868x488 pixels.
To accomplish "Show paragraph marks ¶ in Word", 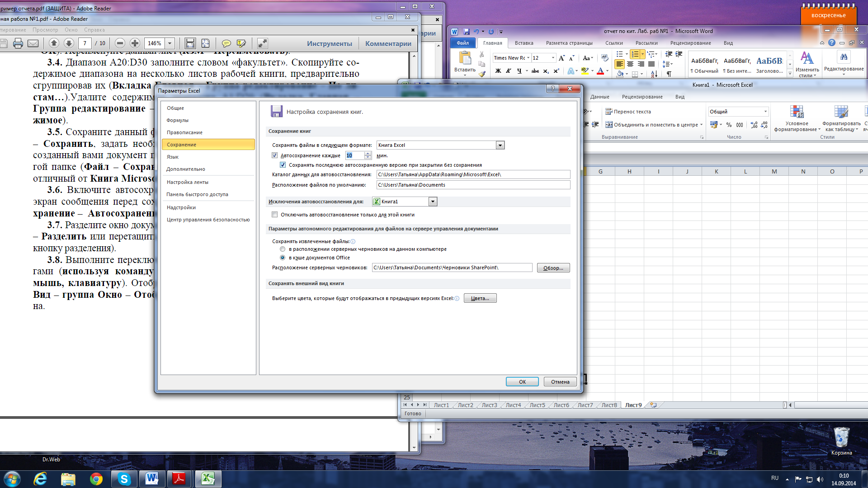I will pos(669,74).
